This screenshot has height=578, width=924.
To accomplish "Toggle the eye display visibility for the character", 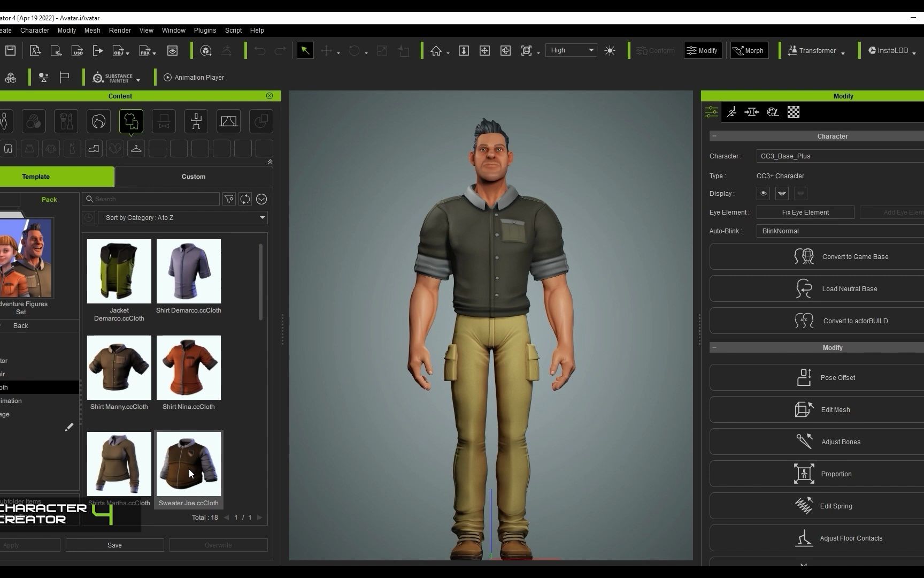I will click(763, 193).
